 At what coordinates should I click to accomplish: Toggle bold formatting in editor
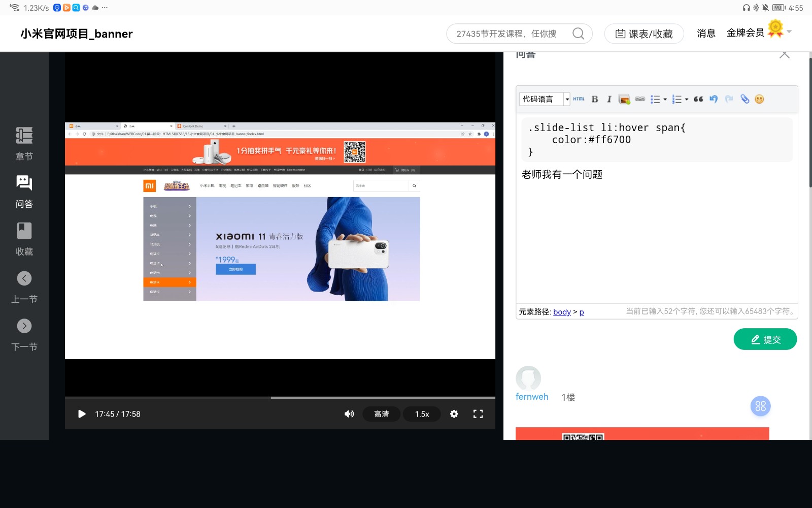(595, 99)
